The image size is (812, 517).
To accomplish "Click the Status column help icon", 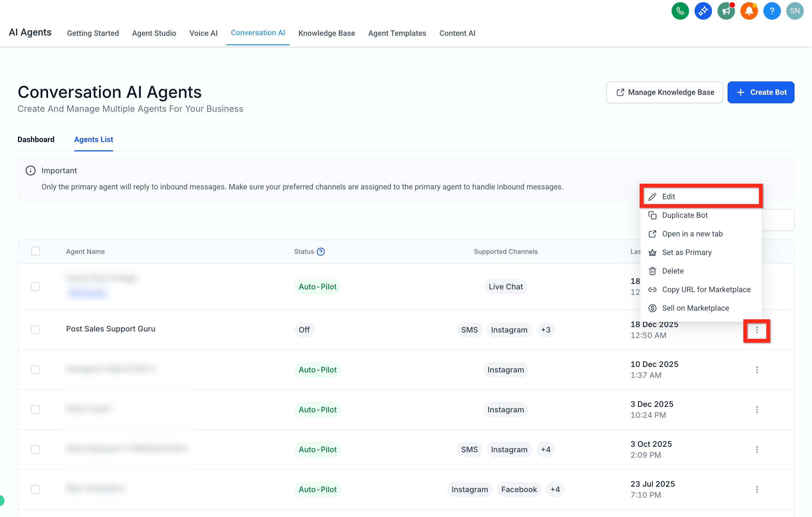I will click(x=321, y=252).
